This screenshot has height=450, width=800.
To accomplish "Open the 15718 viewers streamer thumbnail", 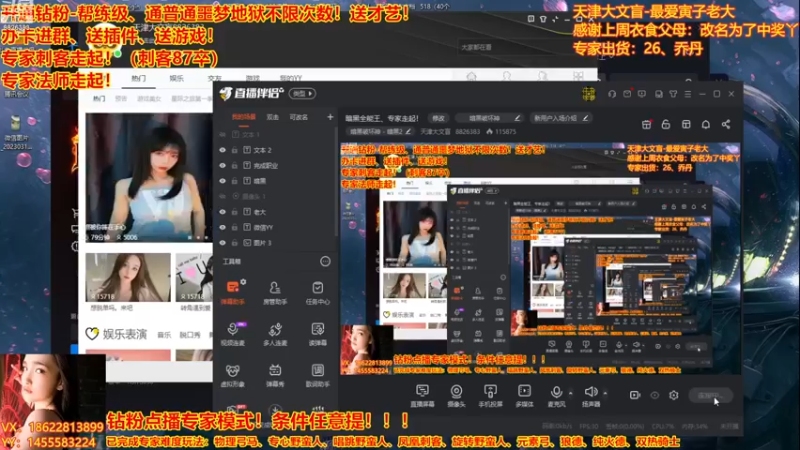I will pos(128,277).
